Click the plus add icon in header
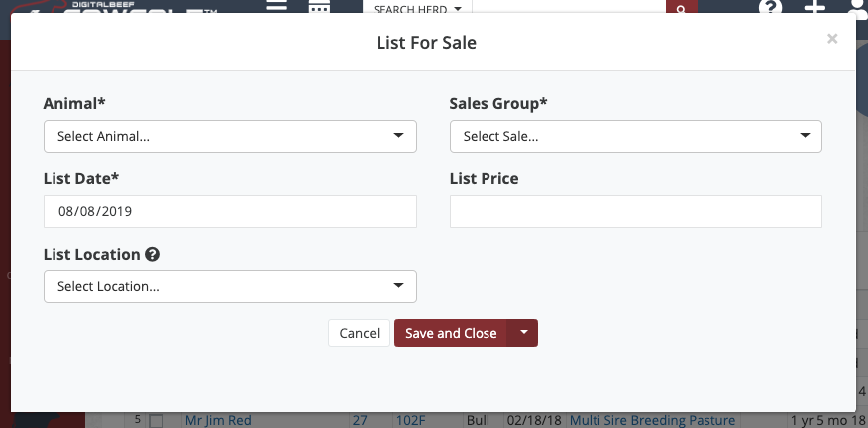The height and width of the screenshot is (428, 868). coord(814,8)
